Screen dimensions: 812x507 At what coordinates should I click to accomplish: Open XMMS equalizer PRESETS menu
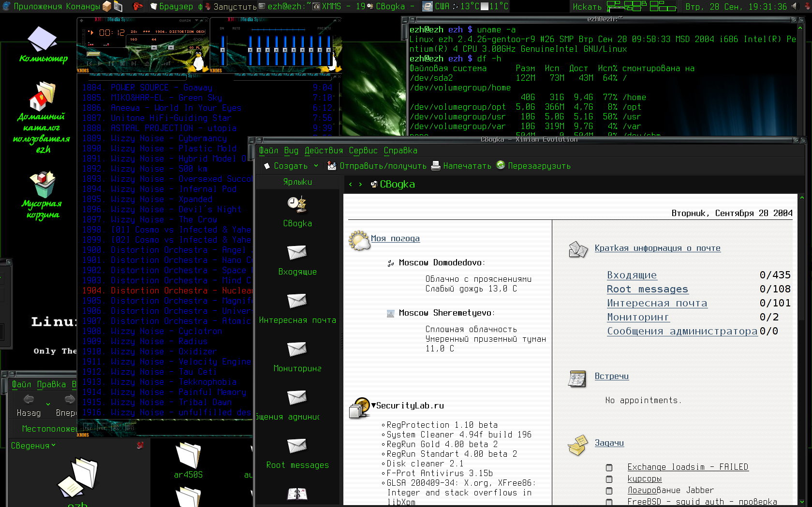tap(324, 28)
